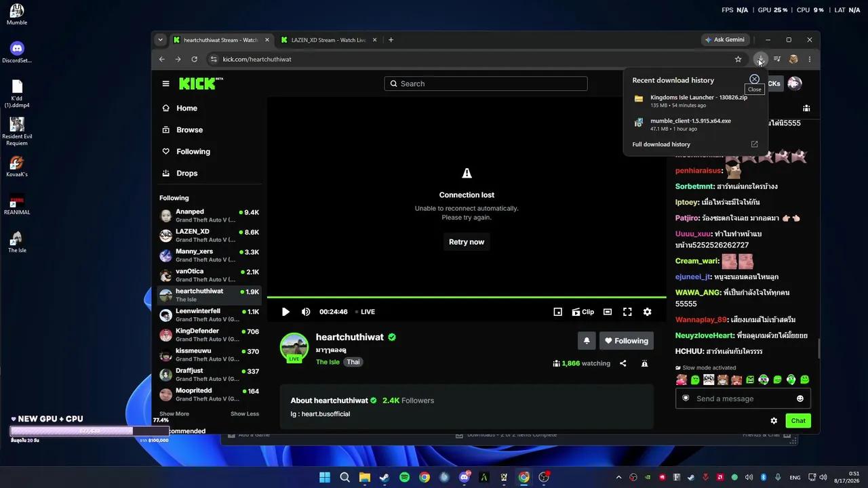Viewport: 868px width, 488px height.
Task: Open Discord from the taskbar
Action: 465,477
